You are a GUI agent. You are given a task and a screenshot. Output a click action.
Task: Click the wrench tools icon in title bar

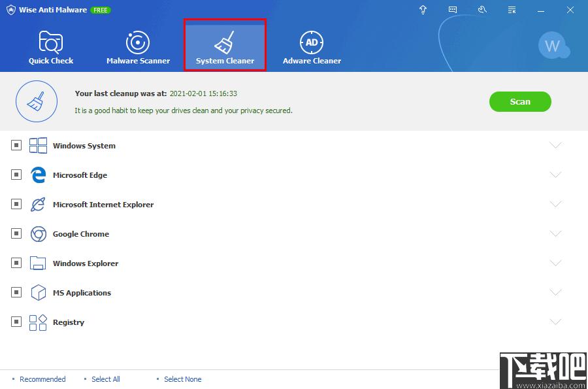pyautogui.click(x=482, y=10)
